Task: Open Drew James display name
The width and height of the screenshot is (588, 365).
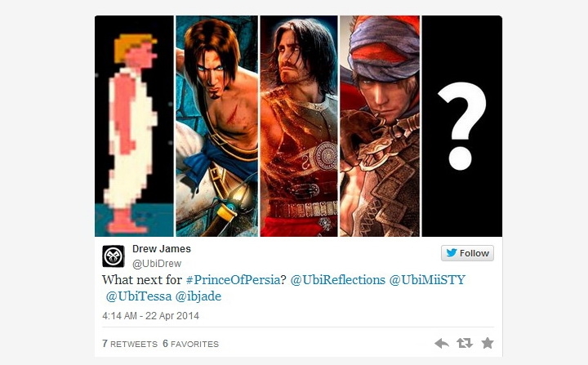Action: pos(161,249)
